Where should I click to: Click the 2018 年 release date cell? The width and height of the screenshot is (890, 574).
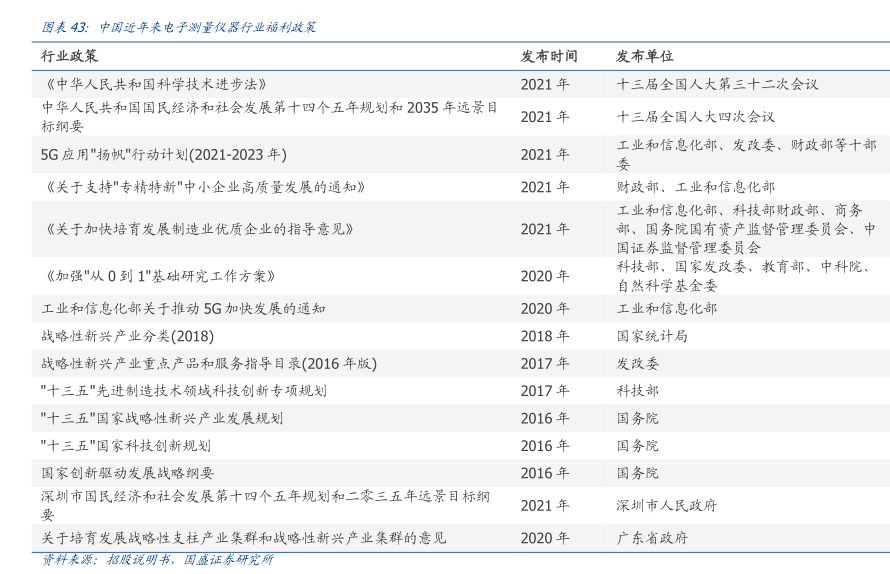[544, 336]
